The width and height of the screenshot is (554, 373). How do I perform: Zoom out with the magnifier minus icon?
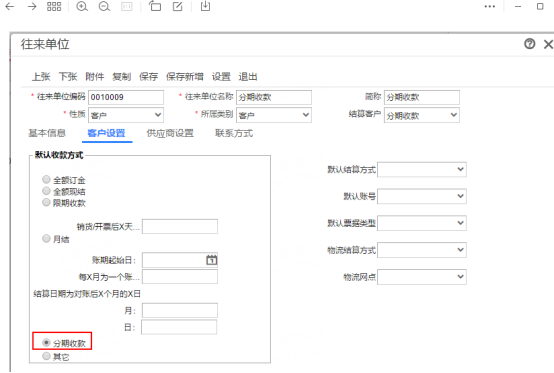(x=104, y=6)
